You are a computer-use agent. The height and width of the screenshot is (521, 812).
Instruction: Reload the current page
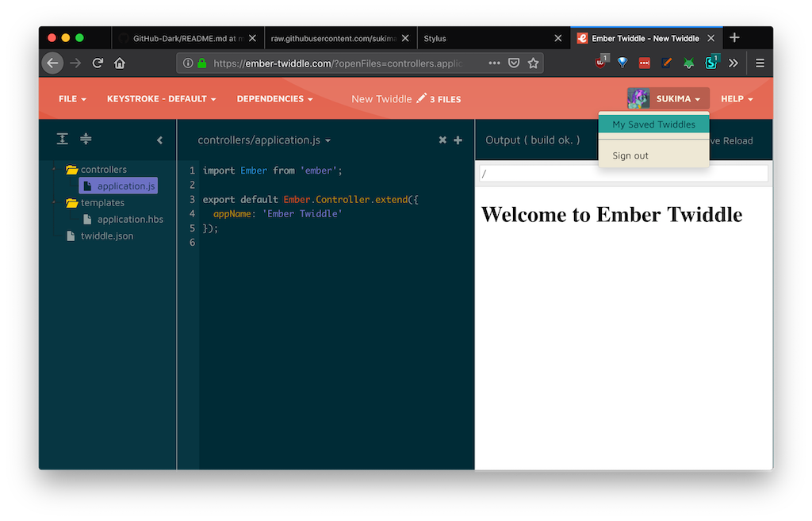(98, 63)
